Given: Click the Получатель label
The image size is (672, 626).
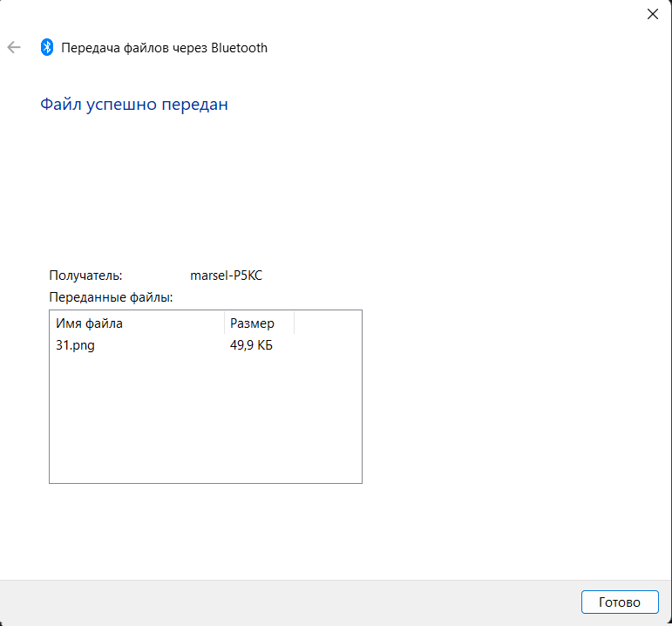Looking at the screenshot, I should [x=85, y=276].
